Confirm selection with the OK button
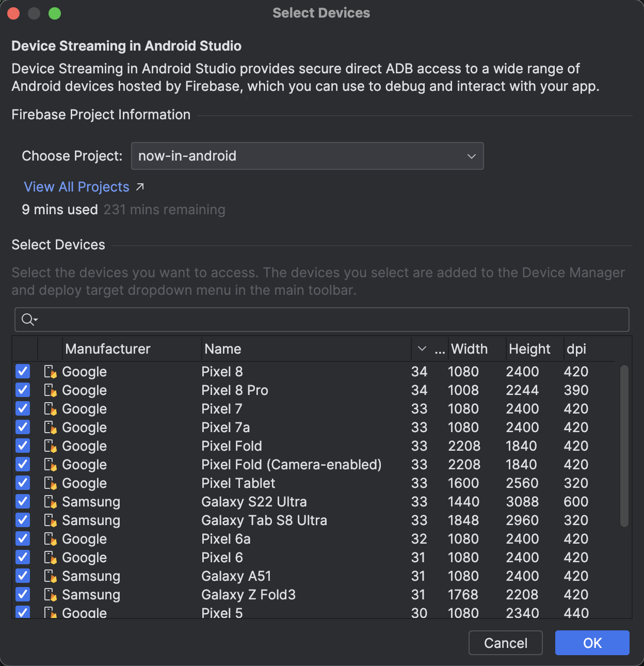This screenshot has width=644, height=666. point(591,643)
